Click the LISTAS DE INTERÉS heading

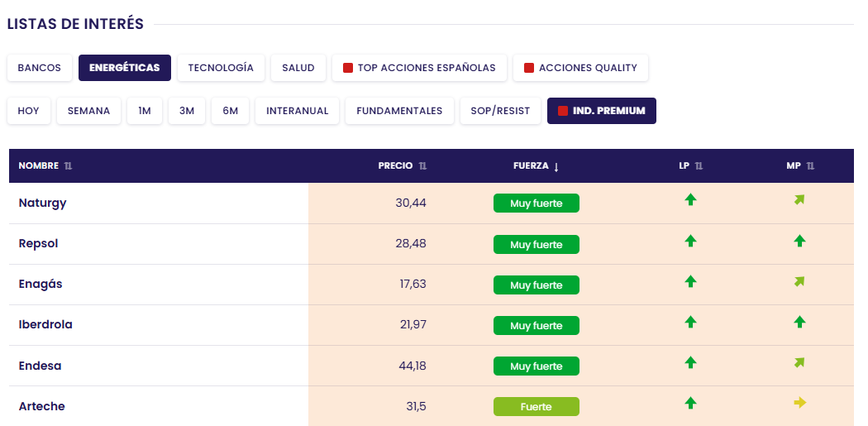click(75, 24)
